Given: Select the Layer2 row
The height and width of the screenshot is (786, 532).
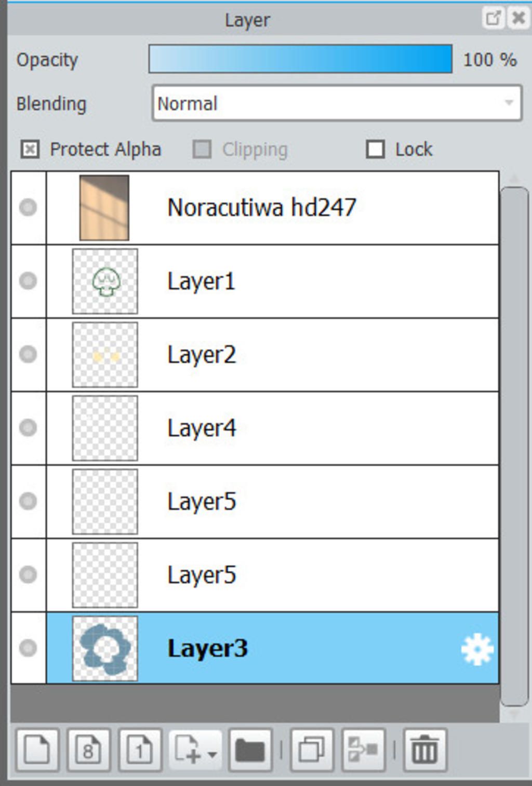Looking at the screenshot, I should tap(312, 355).
